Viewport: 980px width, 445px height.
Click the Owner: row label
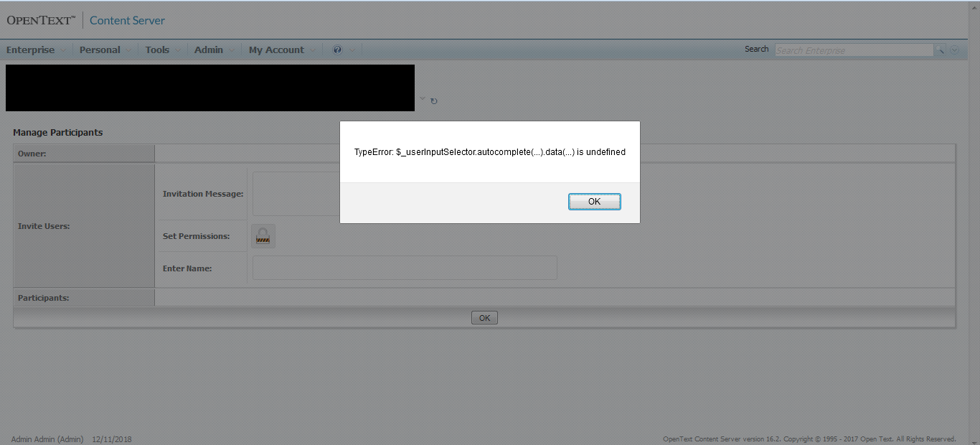[x=32, y=154]
